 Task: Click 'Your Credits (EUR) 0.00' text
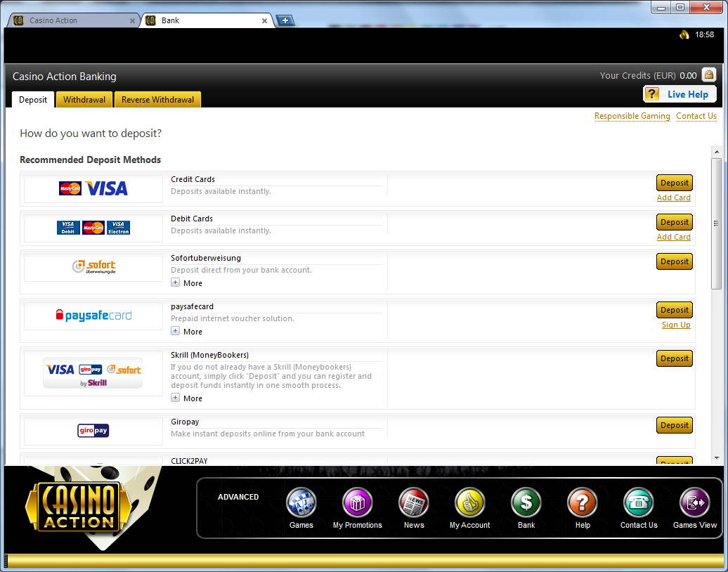(x=648, y=75)
